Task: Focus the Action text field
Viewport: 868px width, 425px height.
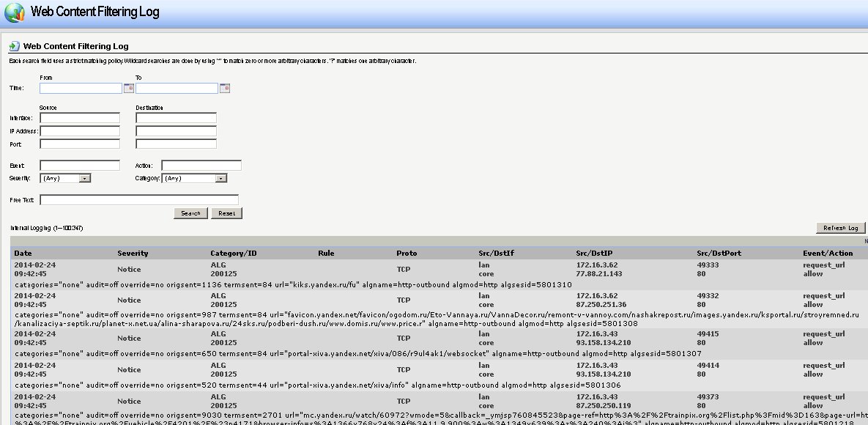Action: click(x=201, y=166)
